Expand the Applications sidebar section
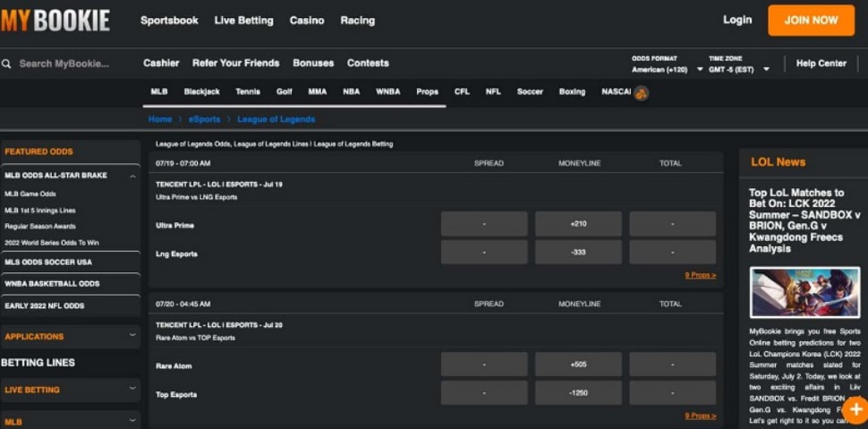This screenshot has width=868, height=429. pos(132,336)
